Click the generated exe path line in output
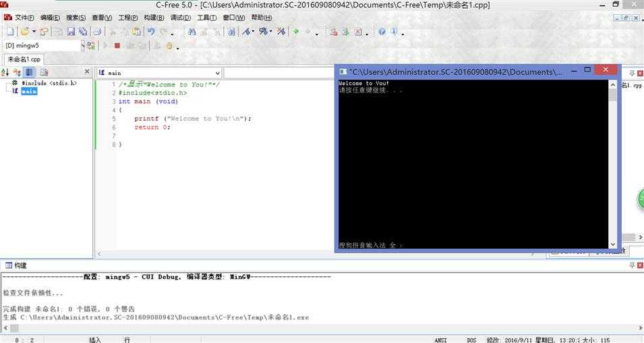Image resolution: width=644 pixels, height=343 pixels. click(x=156, y=317)
